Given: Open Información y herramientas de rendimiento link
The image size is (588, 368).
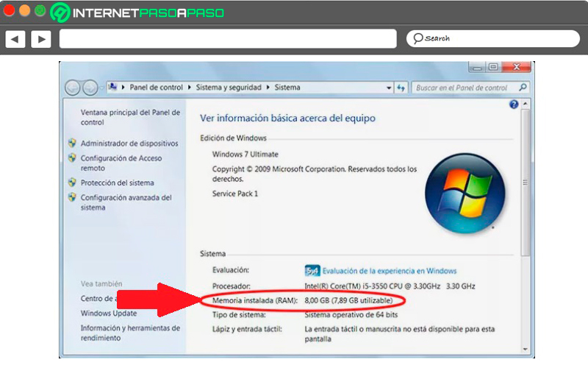Looking at the screenshot, I should tap(130, 333).
